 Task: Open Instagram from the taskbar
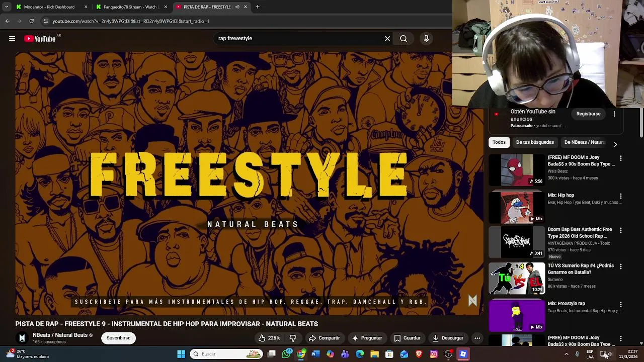(x=433, y=354)
